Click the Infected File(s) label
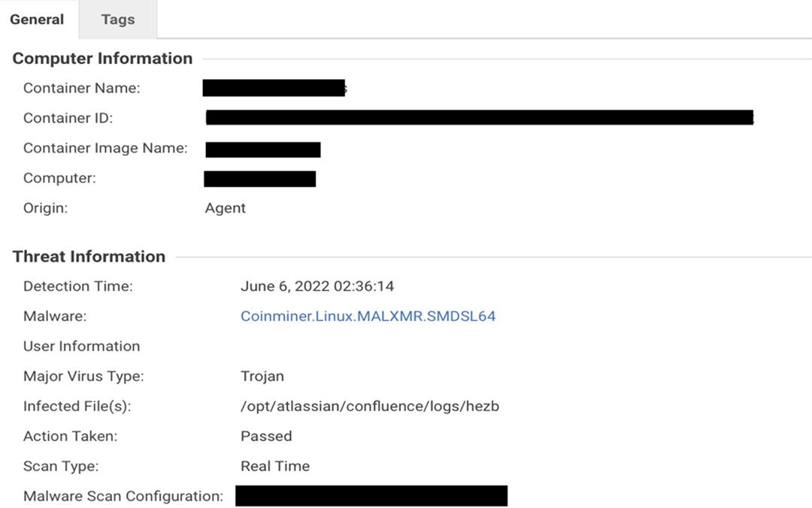Viewport: 812px width, 508px height. click(77, 407)
